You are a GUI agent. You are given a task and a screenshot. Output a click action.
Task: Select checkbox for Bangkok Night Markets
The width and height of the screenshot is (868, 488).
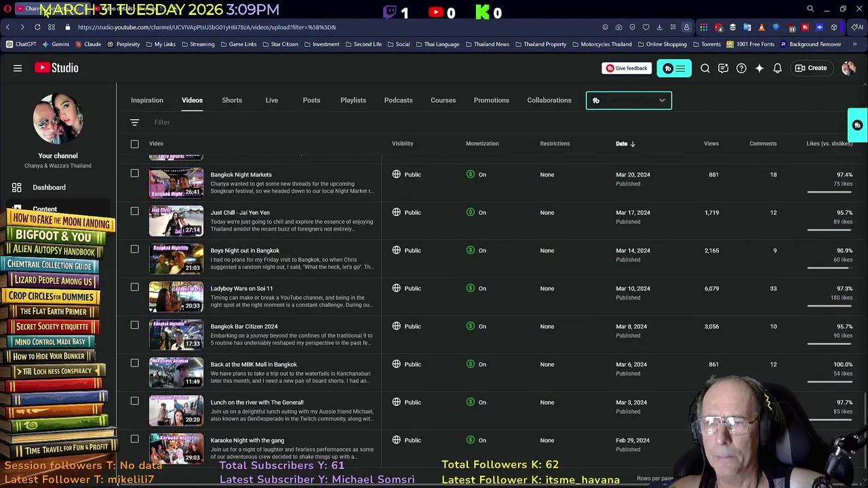[134, 174]
